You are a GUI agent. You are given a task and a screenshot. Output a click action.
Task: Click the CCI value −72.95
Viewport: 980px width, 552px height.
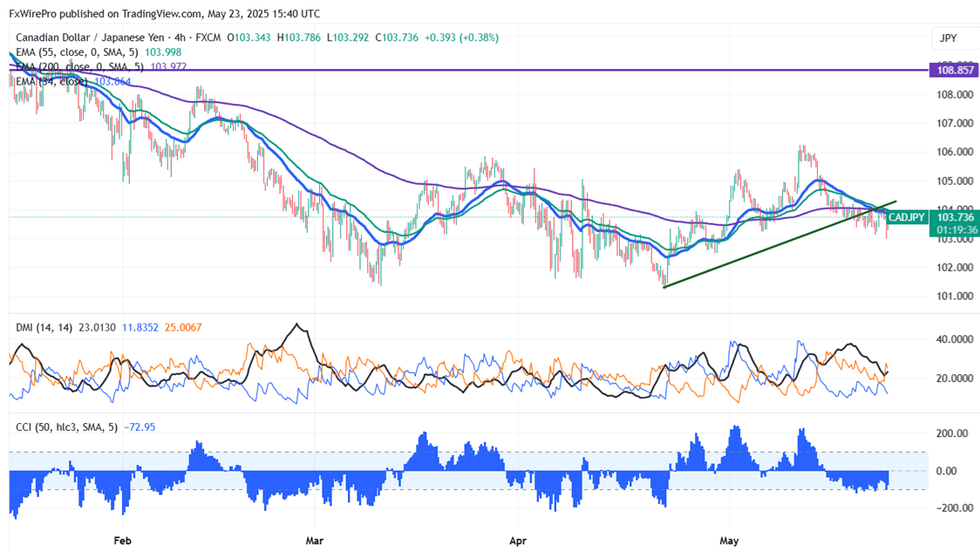[x=140, y=427]
